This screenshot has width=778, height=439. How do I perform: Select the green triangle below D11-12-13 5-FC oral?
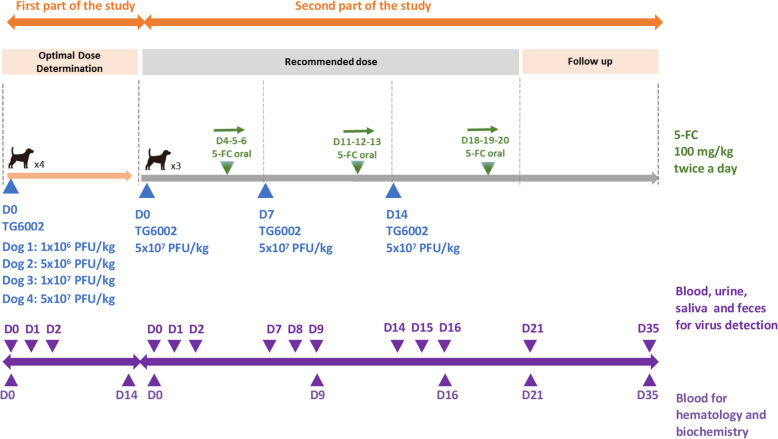pos(358,168)
